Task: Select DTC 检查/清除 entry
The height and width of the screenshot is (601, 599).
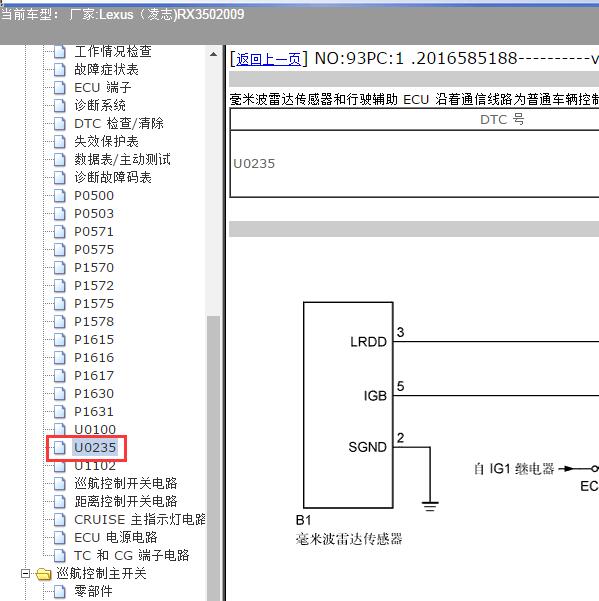Action: [119, 123]
